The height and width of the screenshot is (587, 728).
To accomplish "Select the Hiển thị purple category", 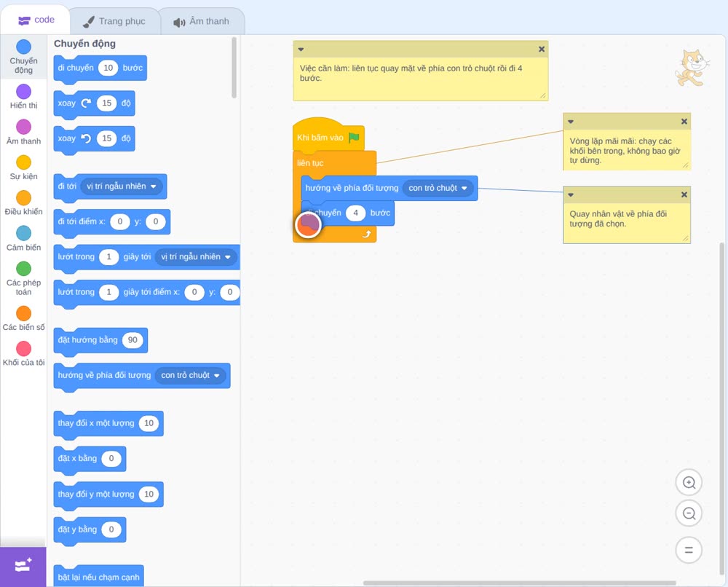I will coord(24,92).
